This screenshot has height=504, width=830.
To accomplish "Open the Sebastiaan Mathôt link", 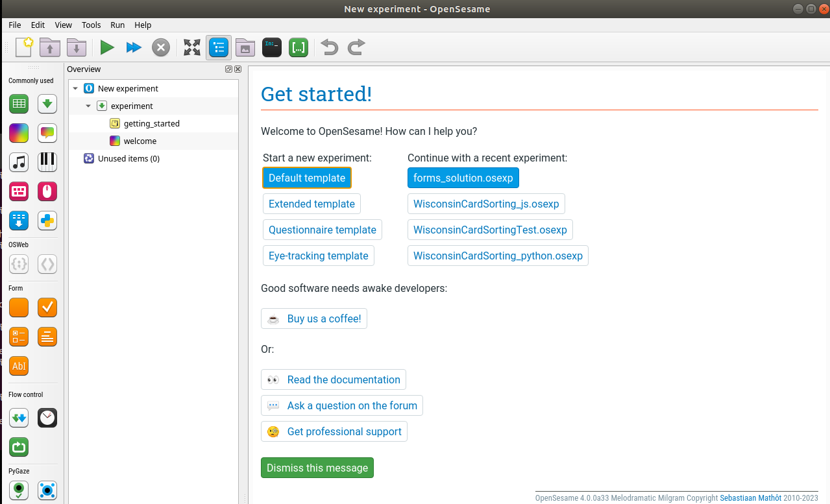I will point(751,498).
